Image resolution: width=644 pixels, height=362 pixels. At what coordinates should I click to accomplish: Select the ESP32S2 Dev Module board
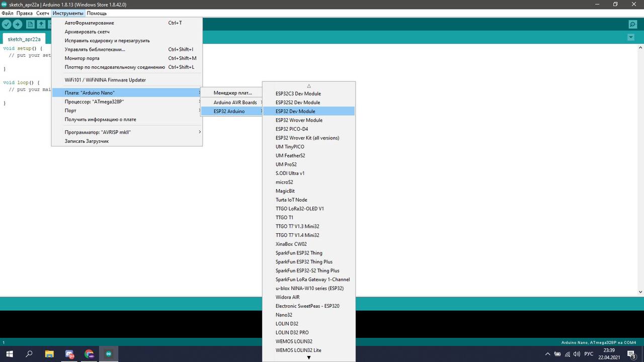pos(309,103)
